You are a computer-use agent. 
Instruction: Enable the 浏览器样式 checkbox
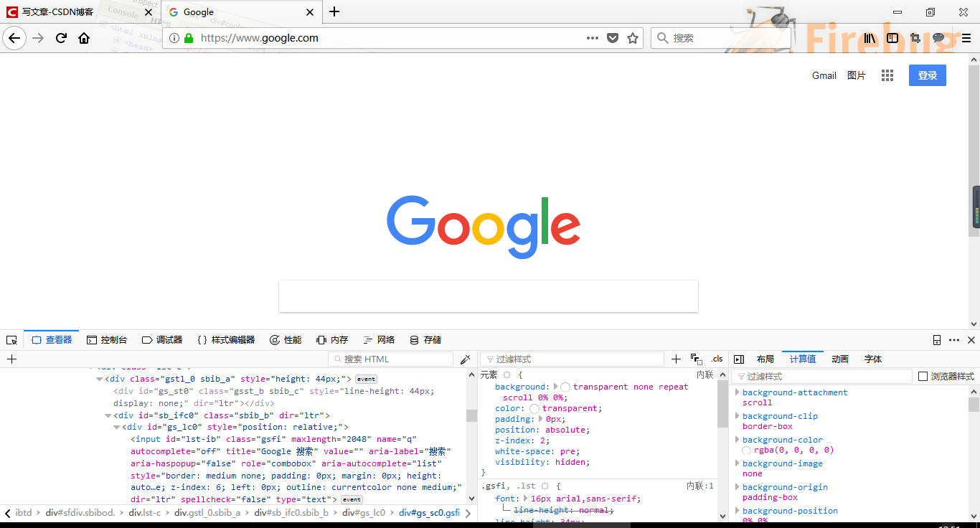(x=923, y=376)
